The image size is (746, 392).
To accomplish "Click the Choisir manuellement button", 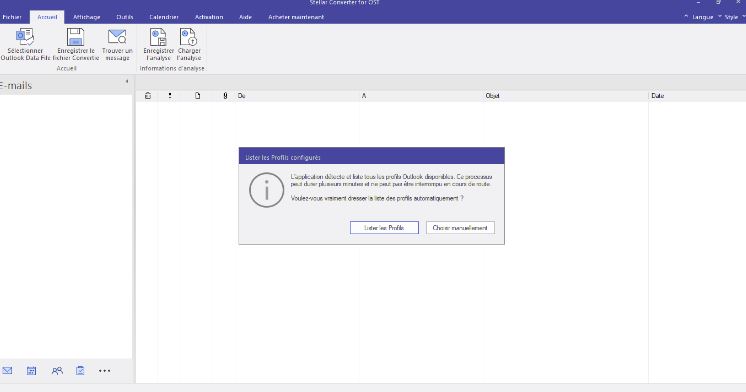I will (460, 228).
